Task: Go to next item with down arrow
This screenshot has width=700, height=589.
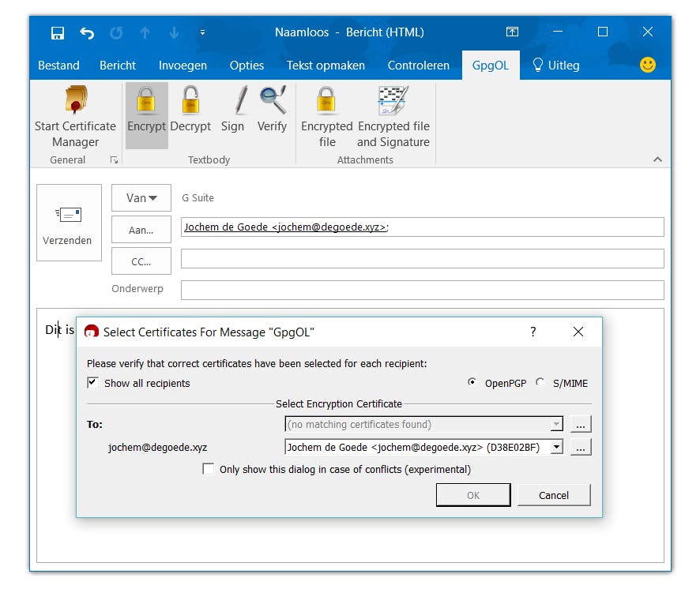Action: tap(174, 32)
